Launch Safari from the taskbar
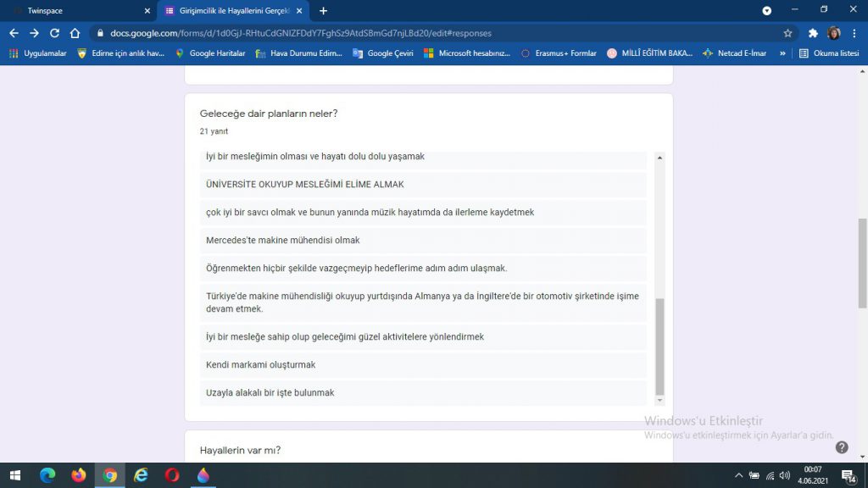This screenshot has height=488, width=868. tap(203, 476)
